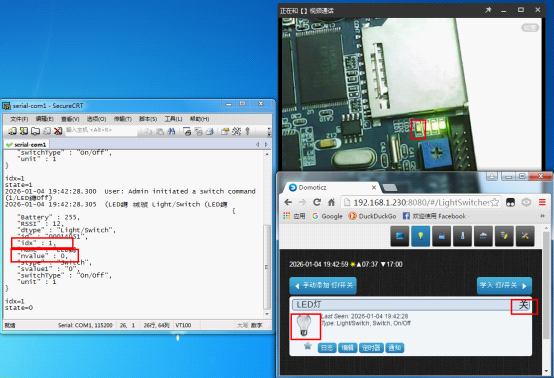This screenshot has height=378, width=554.
Task: Open the Domoticz Setup tools icon
Action: pos(525,236)
